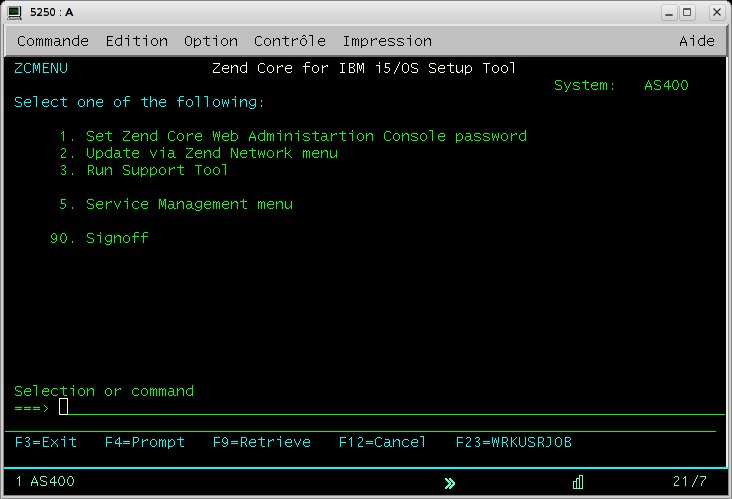Click the signal bars status icon
732x499 pixels.
click(x=578, y=482)
